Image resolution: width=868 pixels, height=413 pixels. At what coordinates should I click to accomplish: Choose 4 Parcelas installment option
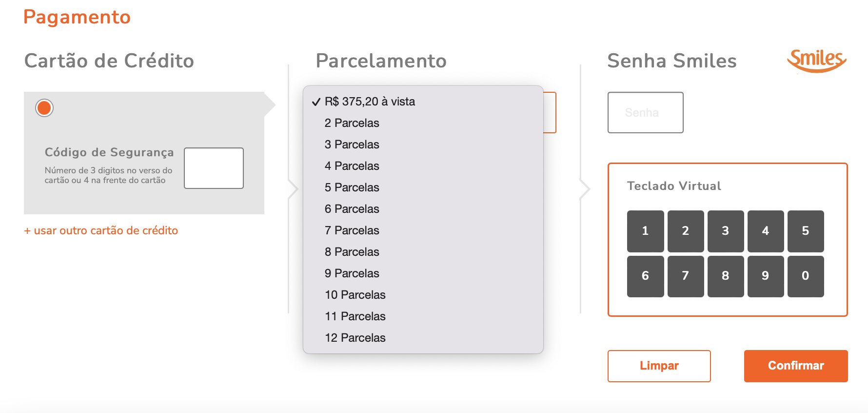click(x=423, y=166)
